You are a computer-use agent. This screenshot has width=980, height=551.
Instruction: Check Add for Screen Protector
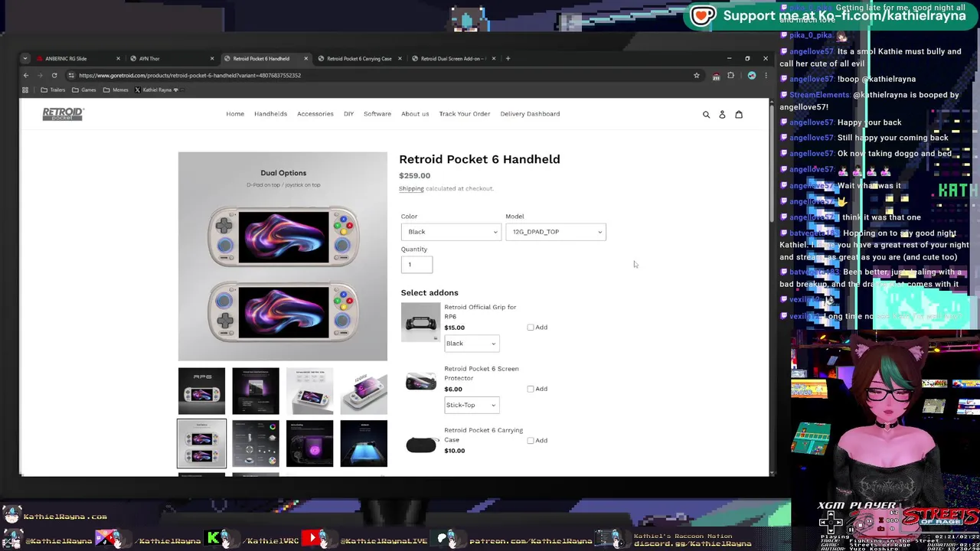pos(530,389)
